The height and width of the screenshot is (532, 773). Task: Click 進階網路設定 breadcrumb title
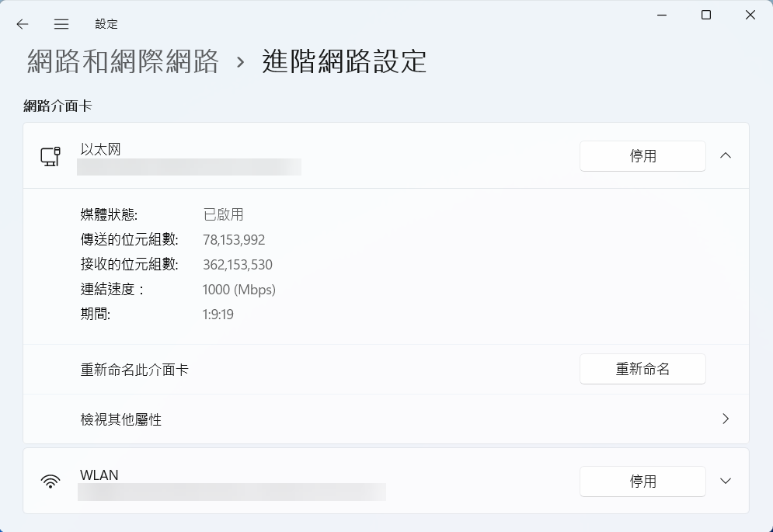pos(344,61)
